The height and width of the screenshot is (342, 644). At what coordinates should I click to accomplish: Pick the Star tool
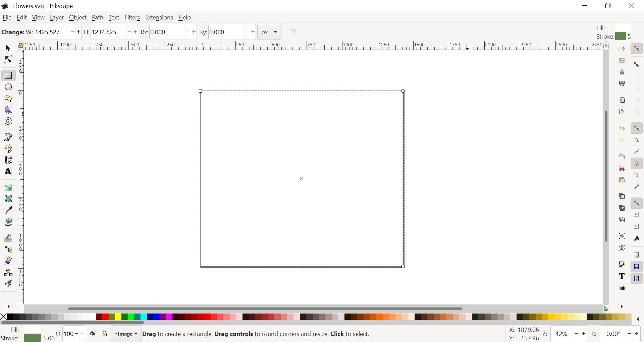[x=8, y=98]
